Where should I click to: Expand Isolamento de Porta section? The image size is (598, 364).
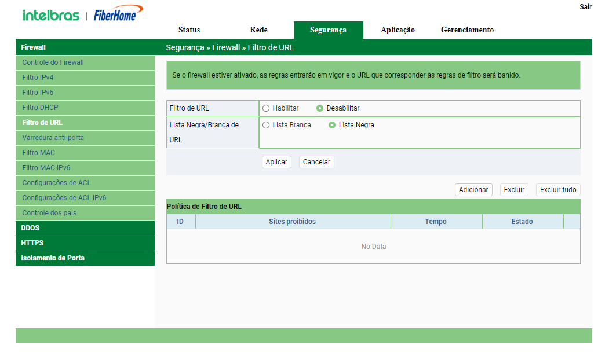85,258
